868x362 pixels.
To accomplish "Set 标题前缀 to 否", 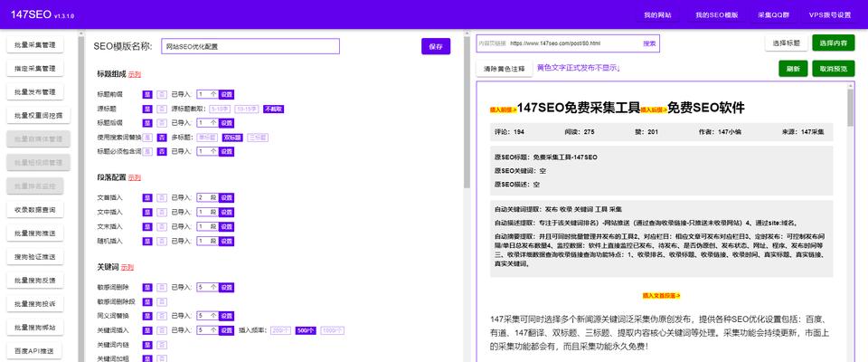I will (x=162, y=94).
